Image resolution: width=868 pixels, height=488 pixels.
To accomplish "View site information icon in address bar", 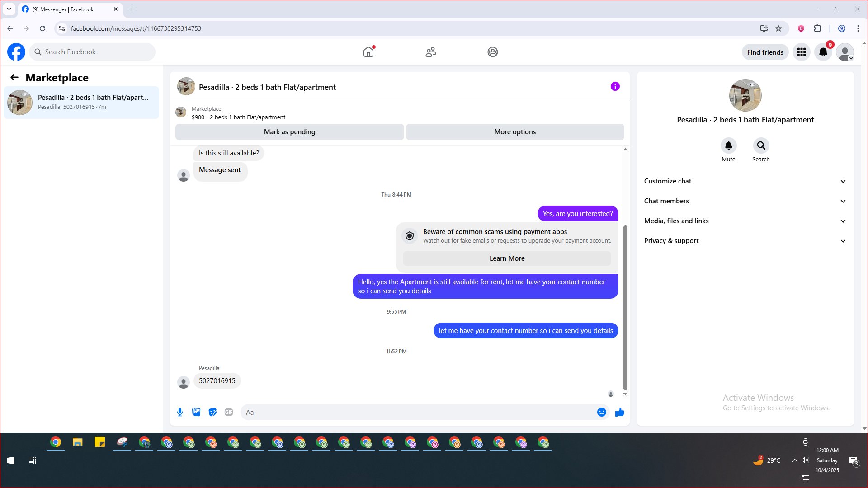I will [62, 28].
